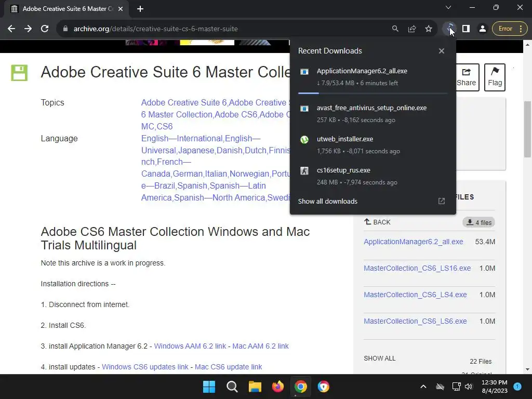
Task: Go BACK in the download options list
Action: (x=377, y=222)
